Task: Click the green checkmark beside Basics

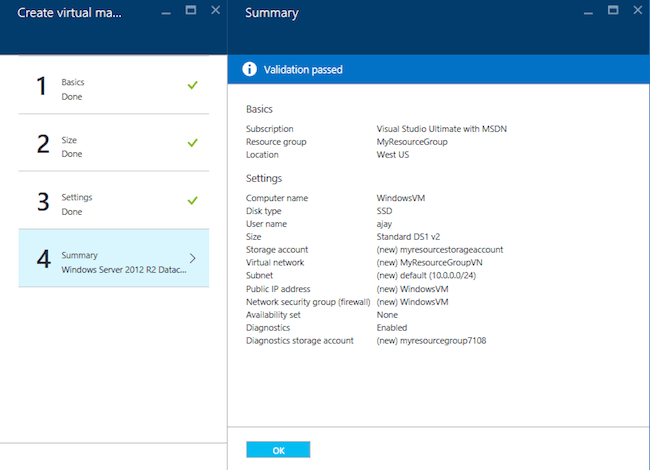Action: [192, 86]
